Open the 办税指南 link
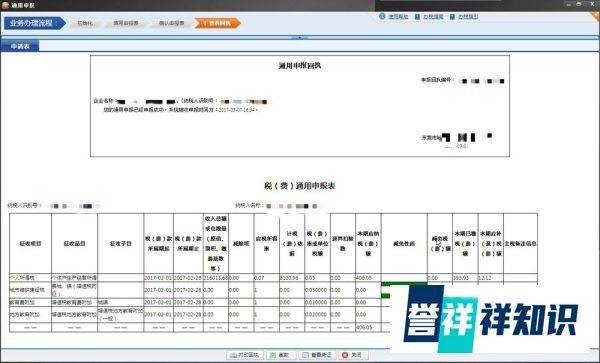Viewport: 600px width, 363px height. (x=433, y=17)
